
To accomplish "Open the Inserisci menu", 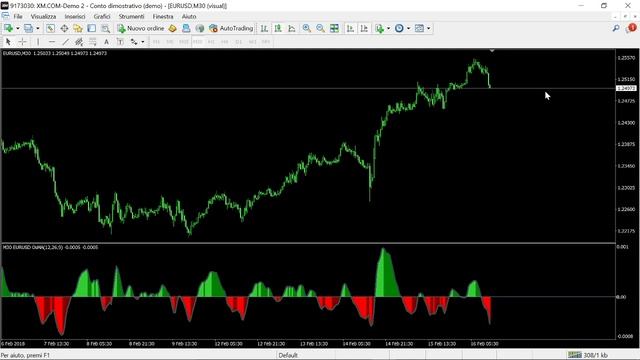I will [75, 16].
